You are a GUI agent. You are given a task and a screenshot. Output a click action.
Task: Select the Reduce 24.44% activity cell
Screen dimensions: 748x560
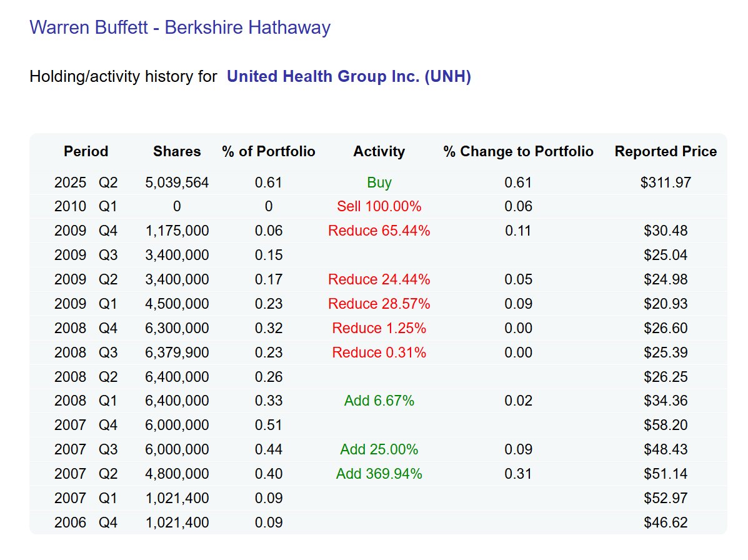click(379, 279)
